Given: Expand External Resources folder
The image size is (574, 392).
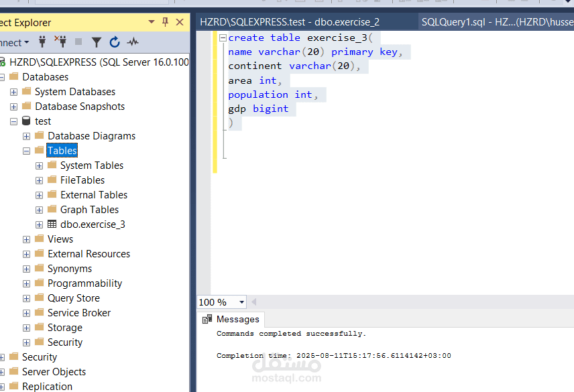Looking at the screenshot, I should coord(26,254).
